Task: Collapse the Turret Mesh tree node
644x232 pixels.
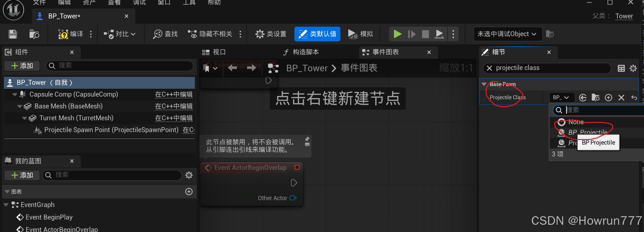Action: click(25, 118)
